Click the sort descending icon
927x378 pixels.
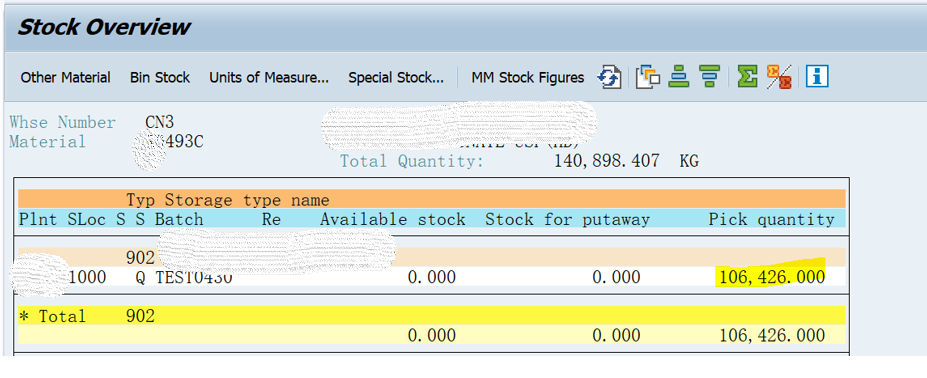tap(709, 77)
